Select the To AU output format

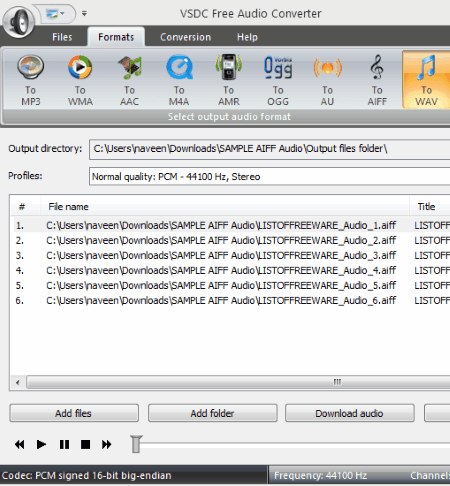[327, 80]
